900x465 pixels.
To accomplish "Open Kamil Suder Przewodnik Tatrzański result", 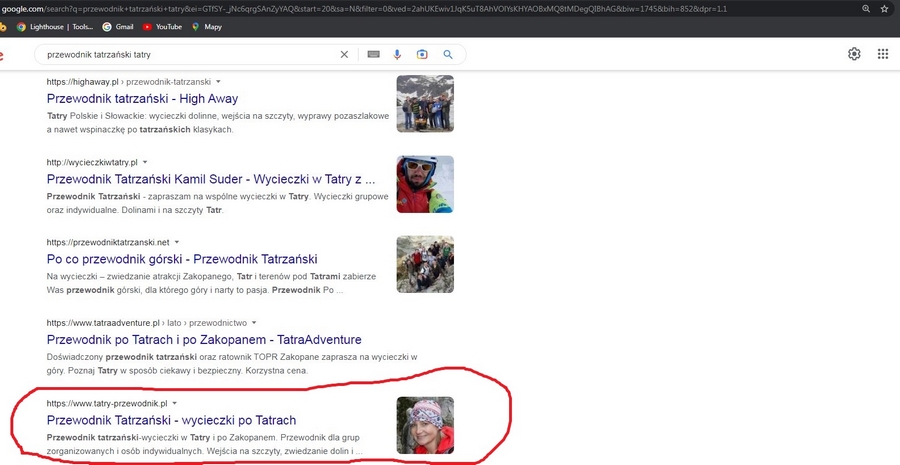I will click(x=211, y=179).
